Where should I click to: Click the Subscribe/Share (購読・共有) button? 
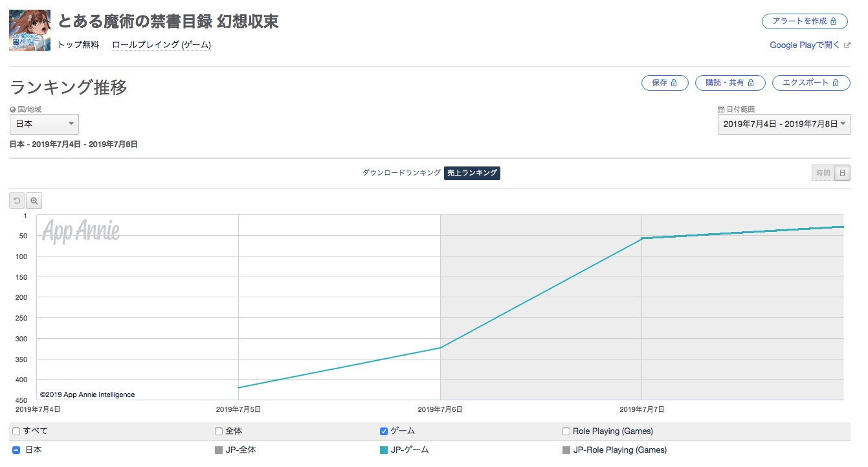click(730, 83)
